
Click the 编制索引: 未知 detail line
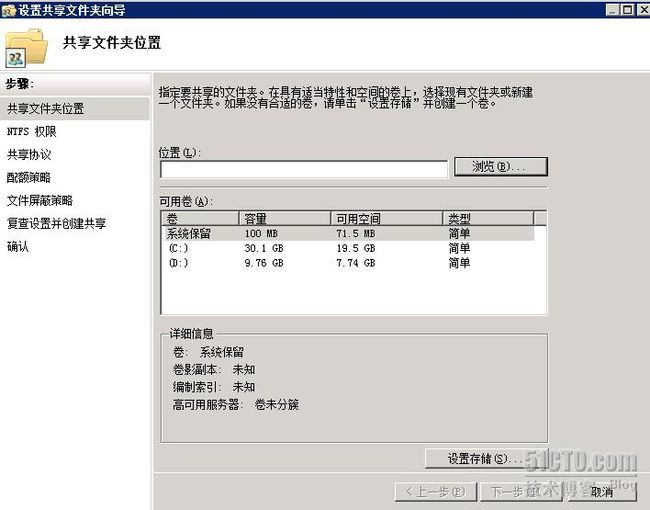point(214,387)
